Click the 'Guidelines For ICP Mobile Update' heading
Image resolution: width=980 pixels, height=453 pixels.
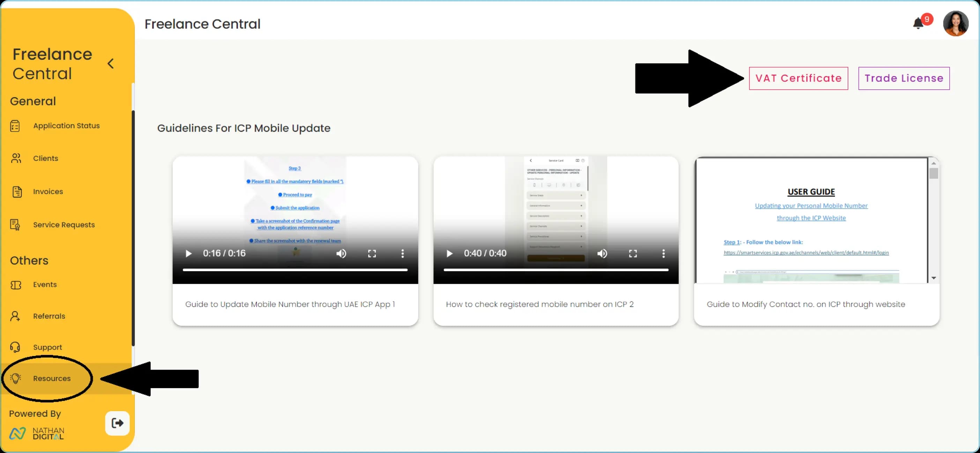[244, 128]
